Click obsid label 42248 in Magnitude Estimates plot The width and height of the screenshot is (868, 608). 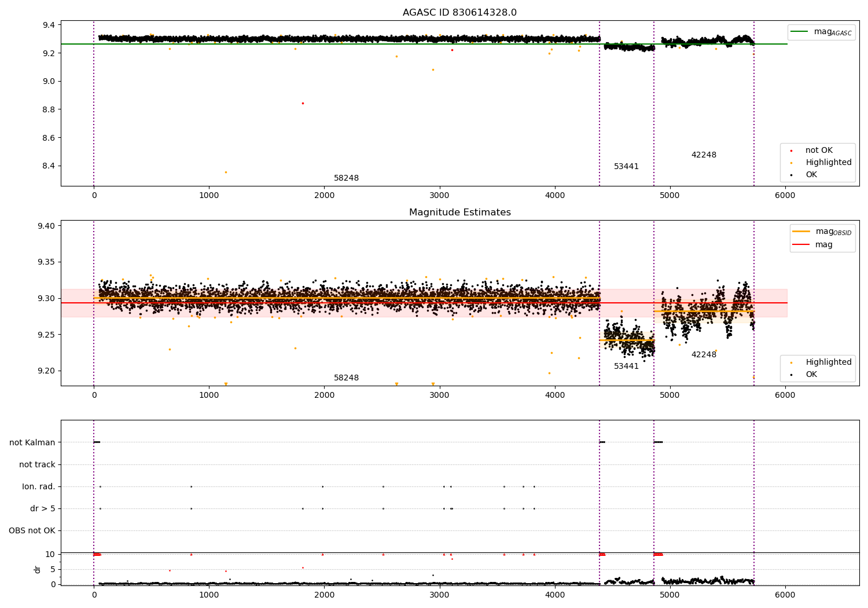click(704, 355)
